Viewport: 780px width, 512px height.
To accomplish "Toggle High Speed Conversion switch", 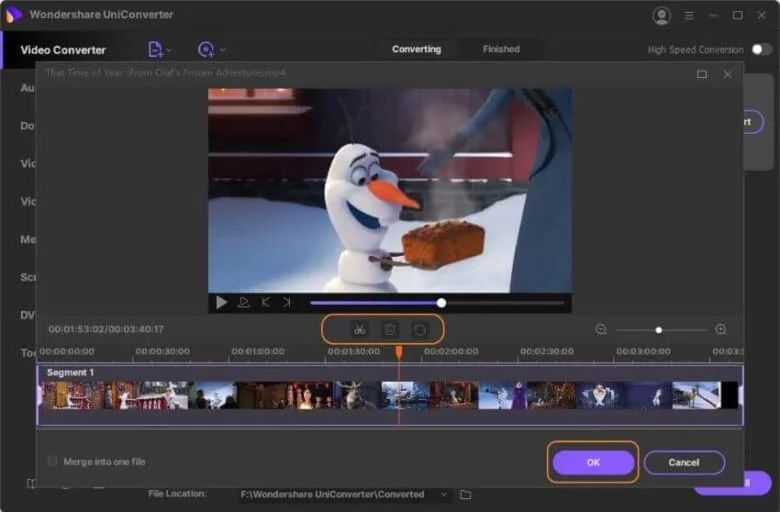I will [x=761, y=49].
